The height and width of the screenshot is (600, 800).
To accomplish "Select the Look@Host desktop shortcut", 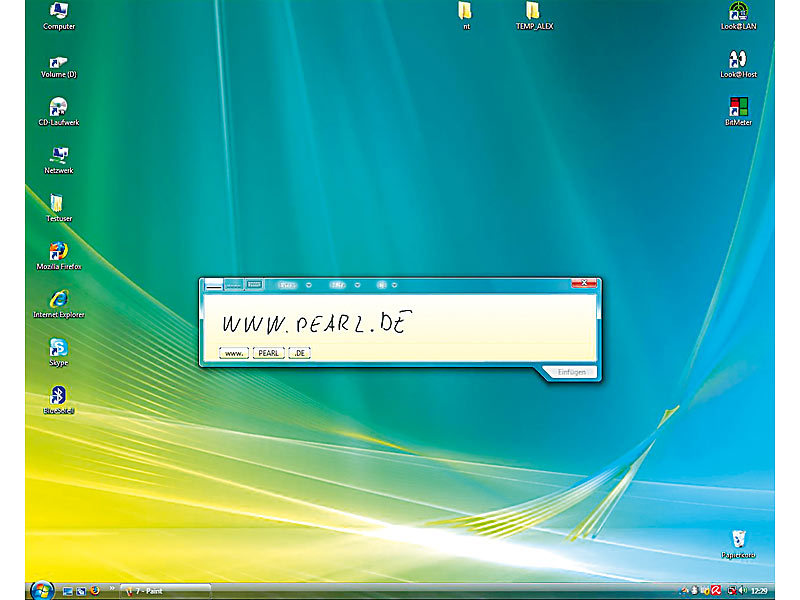I will (x=738, y=64).
